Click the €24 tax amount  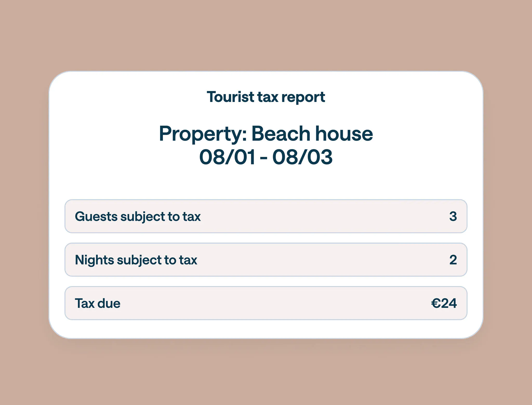tap(444, 303)
